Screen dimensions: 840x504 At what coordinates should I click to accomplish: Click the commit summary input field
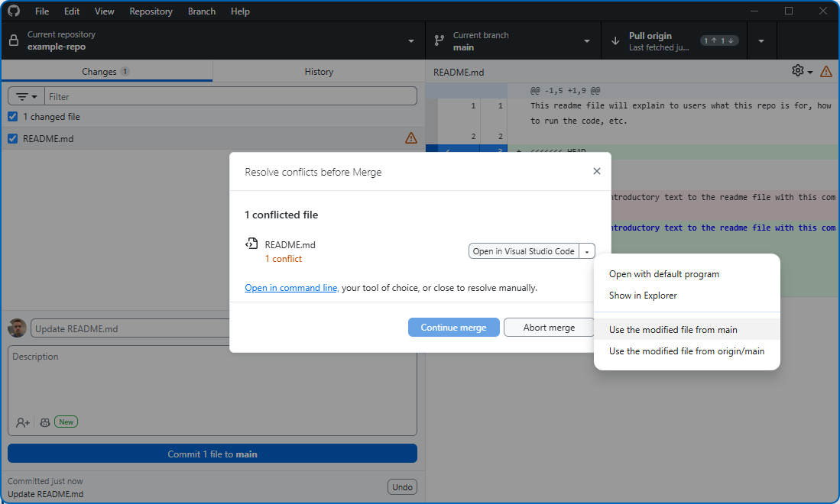coord(130,329)
